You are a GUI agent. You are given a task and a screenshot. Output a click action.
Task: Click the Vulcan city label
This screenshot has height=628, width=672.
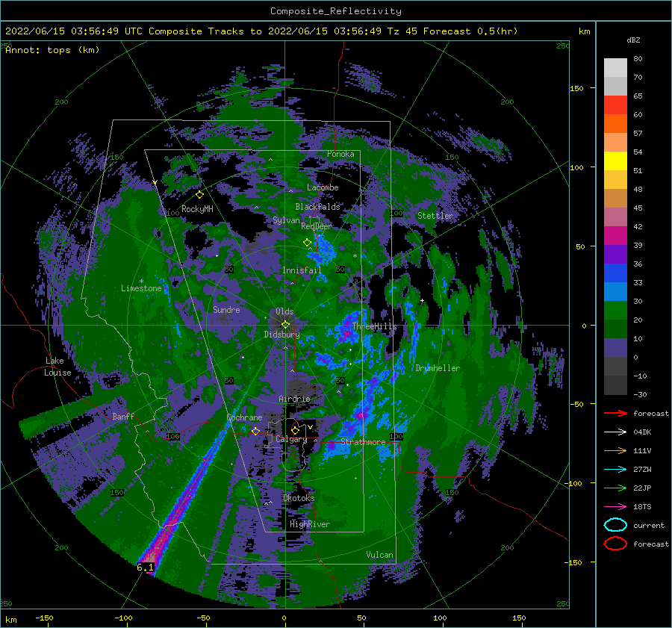(380, 555)
